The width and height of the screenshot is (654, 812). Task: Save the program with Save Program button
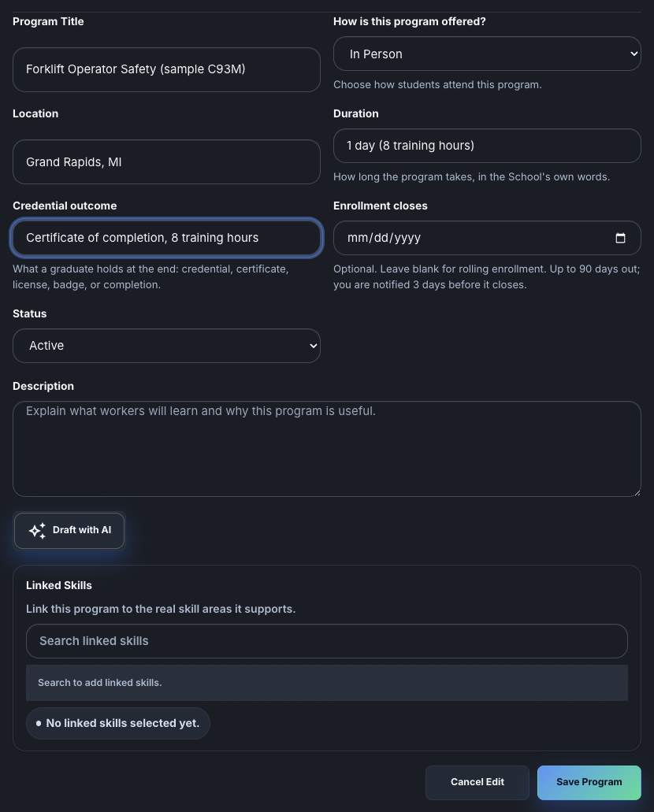coord(589,783)
